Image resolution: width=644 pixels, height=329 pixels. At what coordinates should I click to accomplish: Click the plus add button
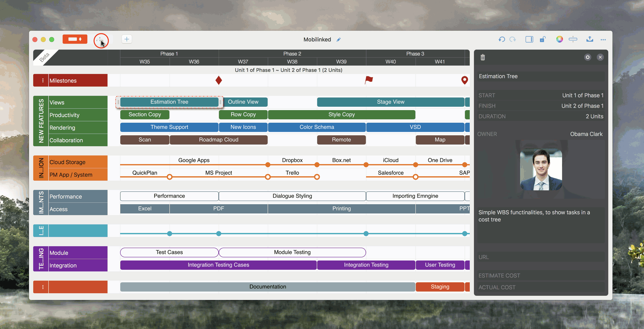tap(127, 39)
